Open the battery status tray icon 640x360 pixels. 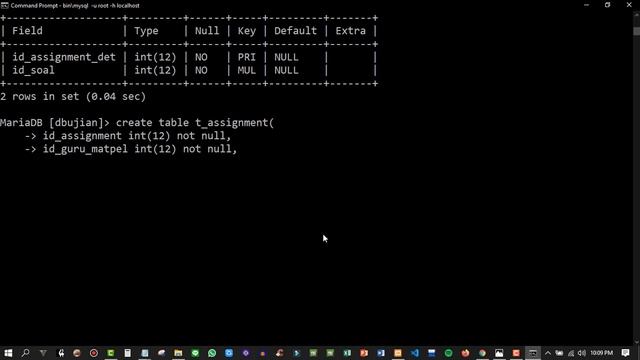(559, 353)
